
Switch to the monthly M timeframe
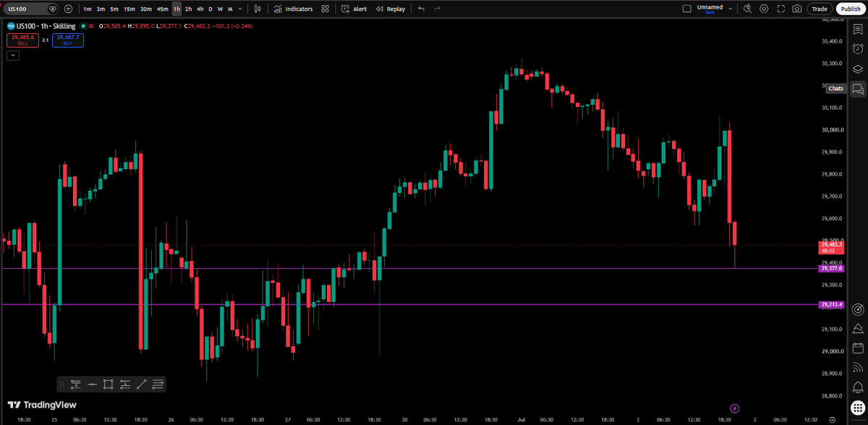pyautogui.click(x=230, y=9)
